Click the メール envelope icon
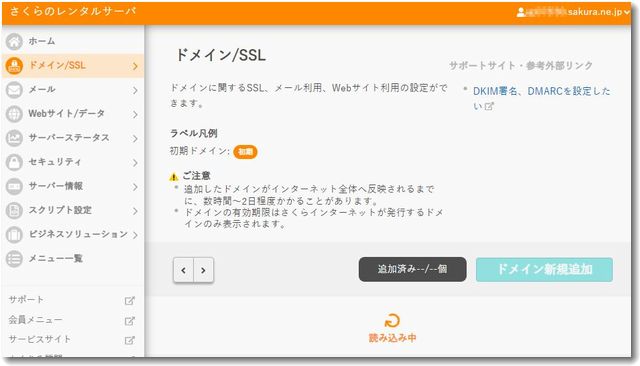This screenshot has height=366, width=640. (x=14, y=90)
